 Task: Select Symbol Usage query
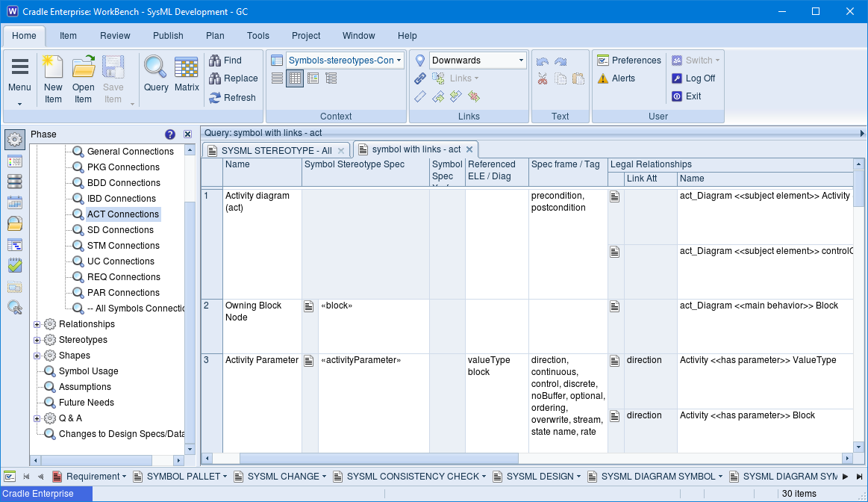[88, 371]
